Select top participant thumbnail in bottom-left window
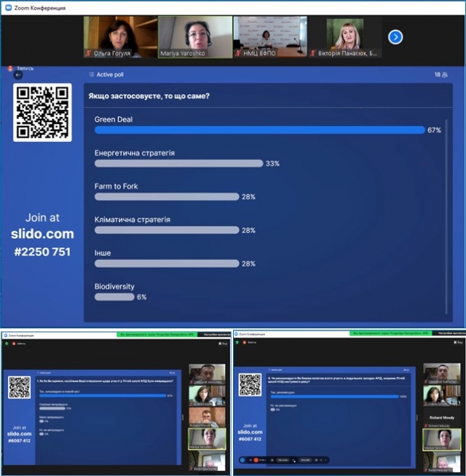 208,374
